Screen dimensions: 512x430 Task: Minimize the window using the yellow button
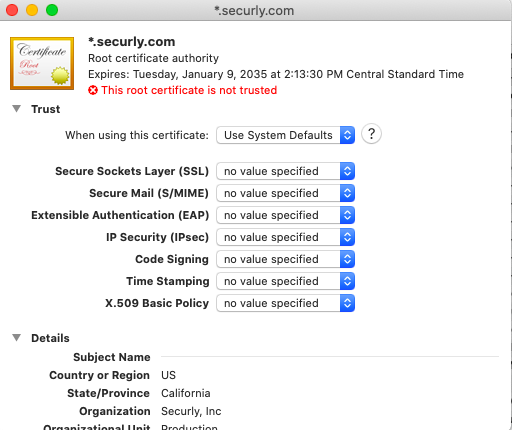(32, 10)
